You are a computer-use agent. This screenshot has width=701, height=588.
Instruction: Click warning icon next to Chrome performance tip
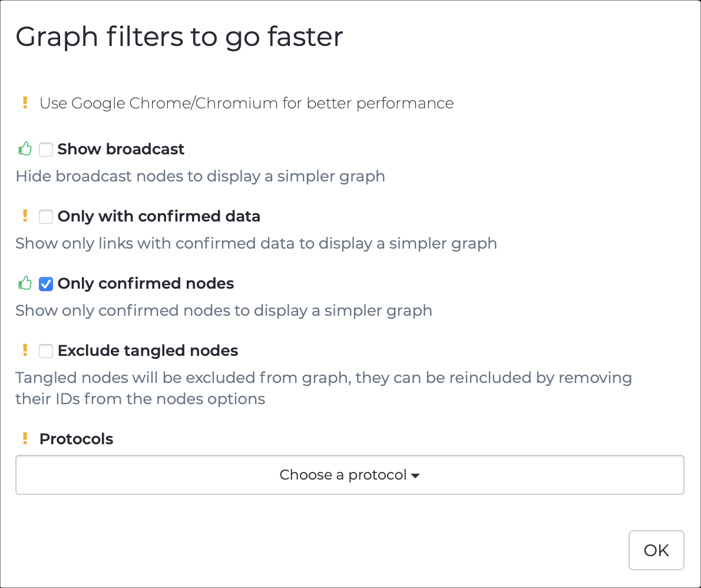click(25, 103)
